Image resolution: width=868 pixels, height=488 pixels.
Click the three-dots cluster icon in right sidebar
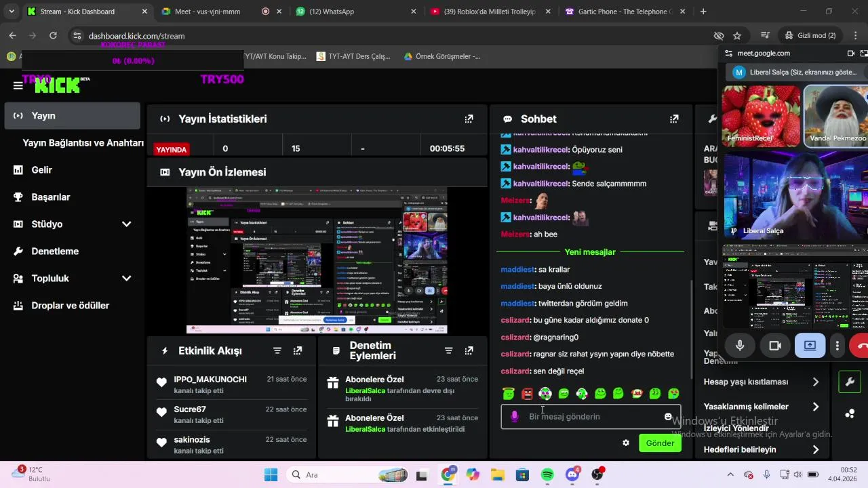tap(850, 413)
